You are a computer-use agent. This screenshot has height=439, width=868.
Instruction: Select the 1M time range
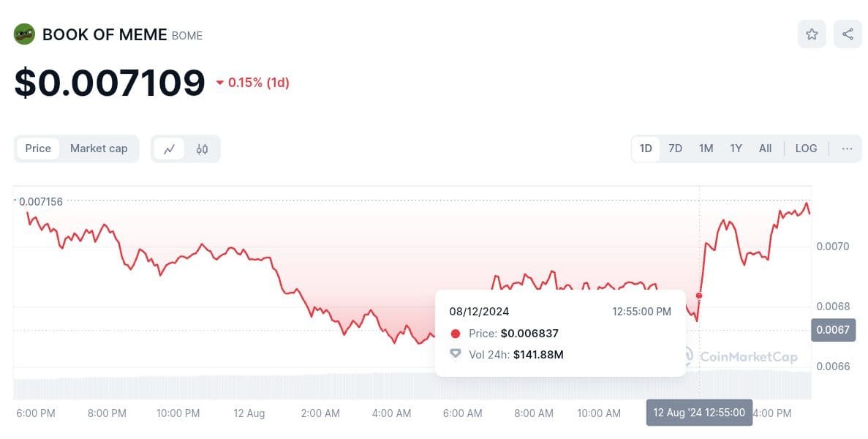(x=706, y=149)
